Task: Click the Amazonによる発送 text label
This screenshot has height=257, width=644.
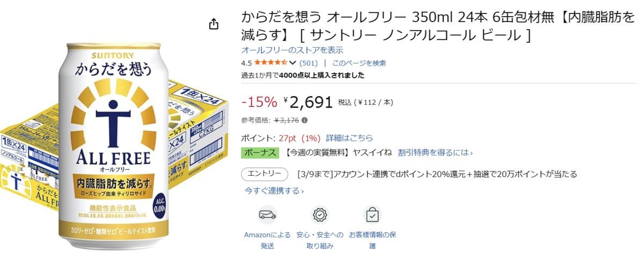Action: click(267, 240)
